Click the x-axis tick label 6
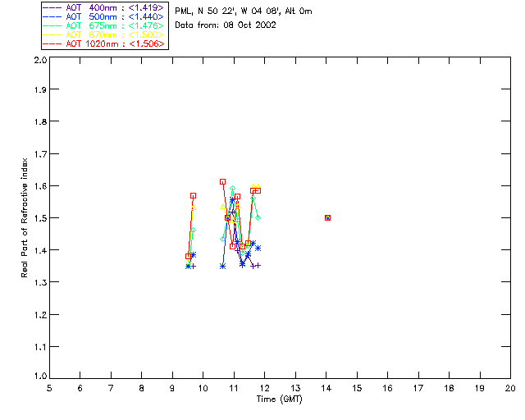The image size is (525, 420). 80,388
